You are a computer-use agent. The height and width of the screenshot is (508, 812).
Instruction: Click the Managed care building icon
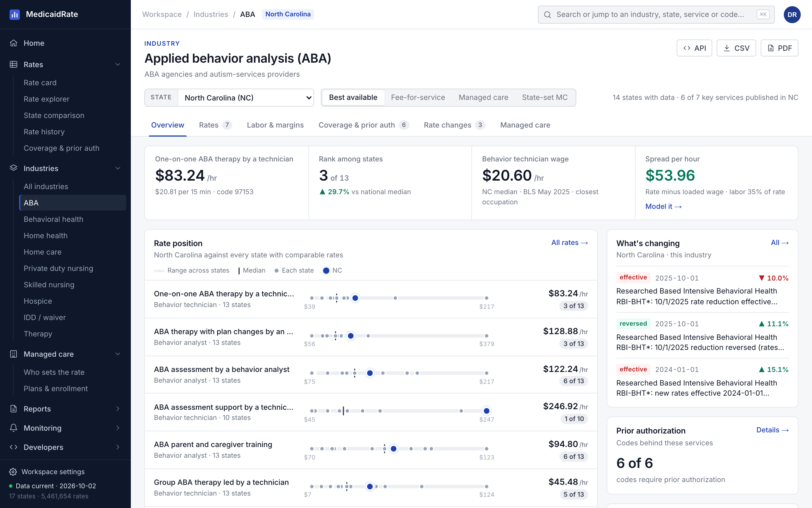click(14, 354)
